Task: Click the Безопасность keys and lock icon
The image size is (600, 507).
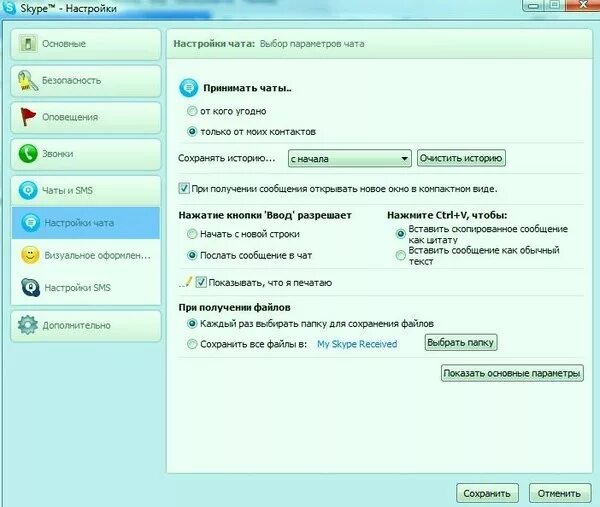Action: click(x=27, y=80)
